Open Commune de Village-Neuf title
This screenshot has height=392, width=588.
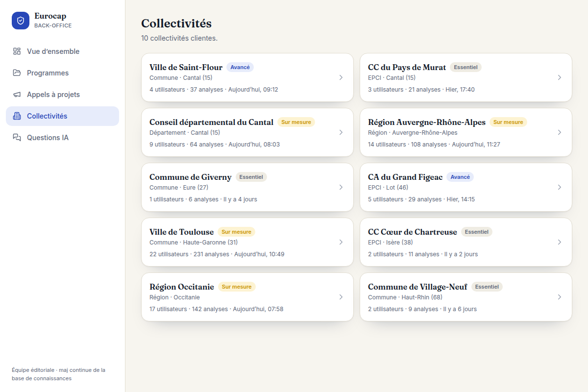coord(417,287)
